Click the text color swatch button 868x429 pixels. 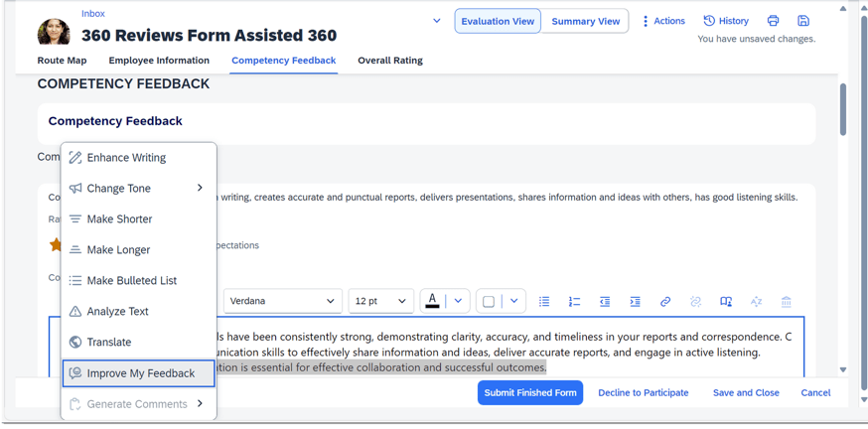tap(432, 301)
